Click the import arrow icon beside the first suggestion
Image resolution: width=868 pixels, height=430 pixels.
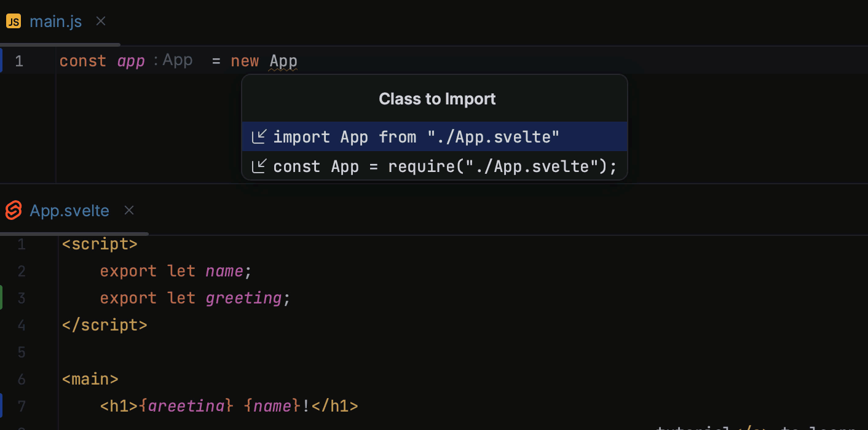(x=259, y=136)
